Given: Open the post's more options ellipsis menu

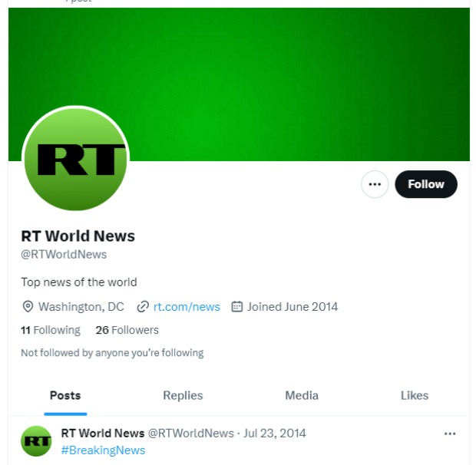Looking at the screenshot, I should 450,434.
